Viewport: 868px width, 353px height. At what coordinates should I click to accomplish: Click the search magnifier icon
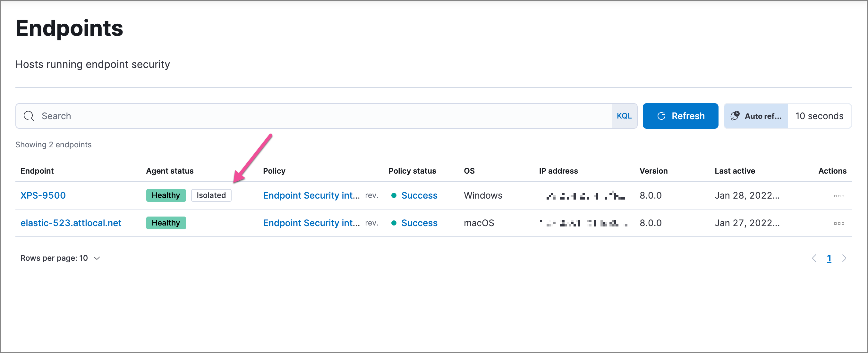click(29, 116)
